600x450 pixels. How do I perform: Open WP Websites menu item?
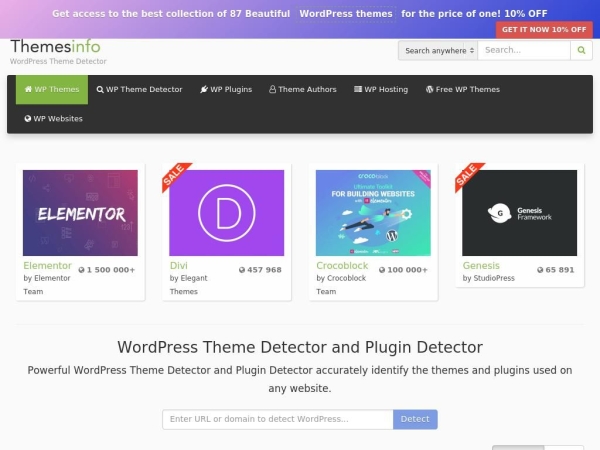(54, 119)
